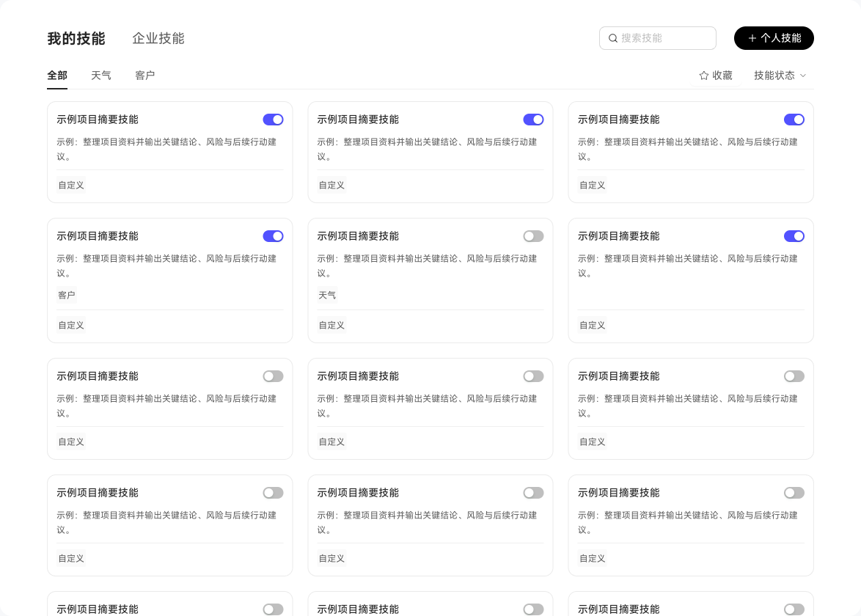Turn off the toggle in the top-left card
861x616 pixels.
click(273, 120)
